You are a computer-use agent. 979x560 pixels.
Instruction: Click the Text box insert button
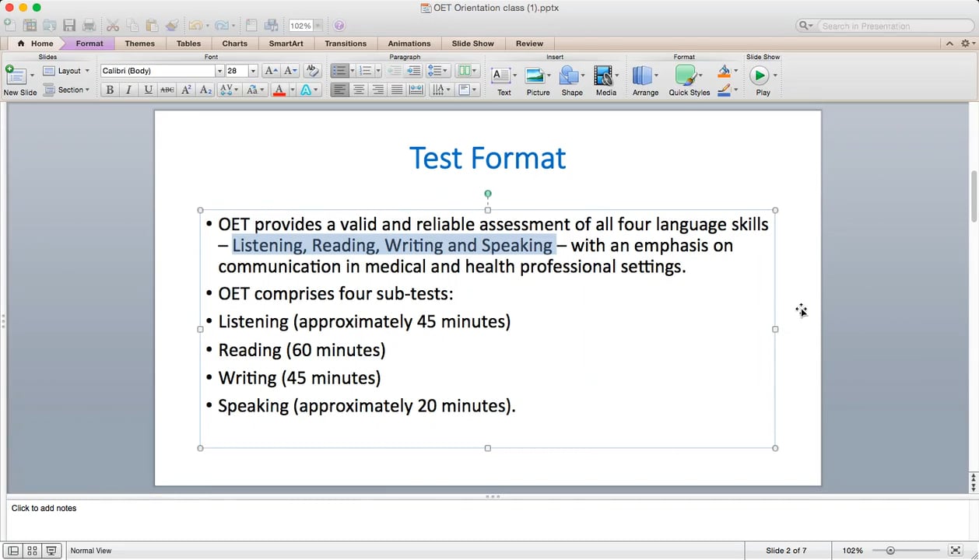(504, 81)
